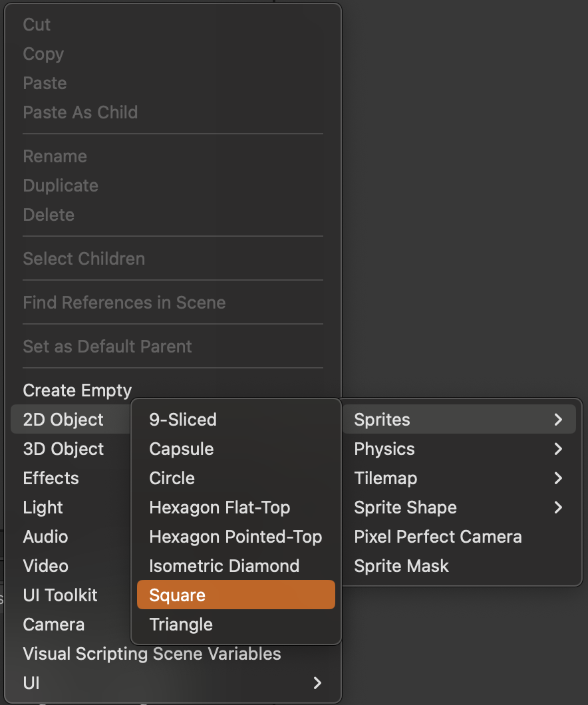Pick the Capsule sprite
Screen dimensions: 588x705
click(181, 449)
